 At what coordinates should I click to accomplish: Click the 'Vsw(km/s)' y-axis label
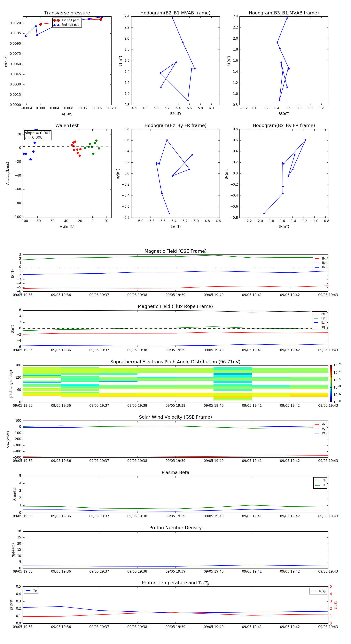tap(8, 439)
